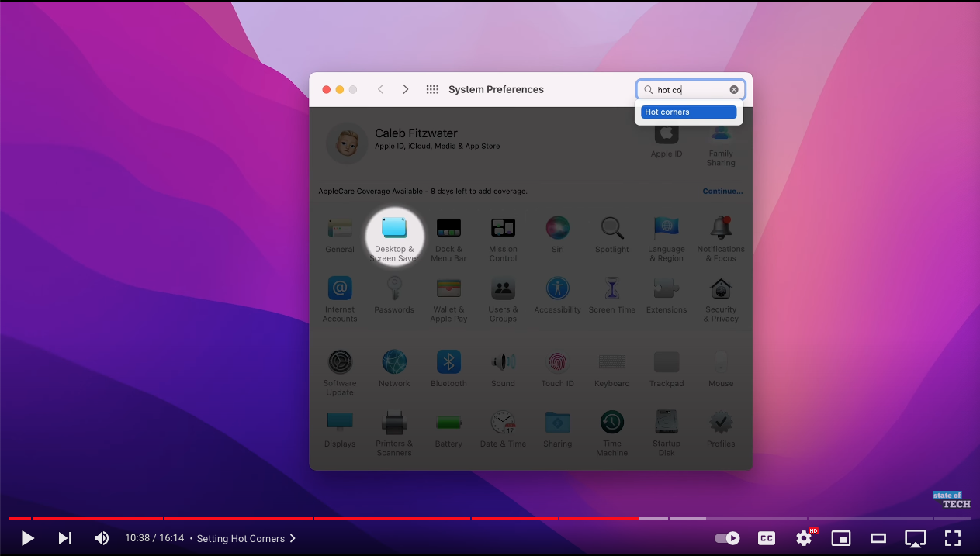Select the Hot corners search suggestion

(688, 112)
